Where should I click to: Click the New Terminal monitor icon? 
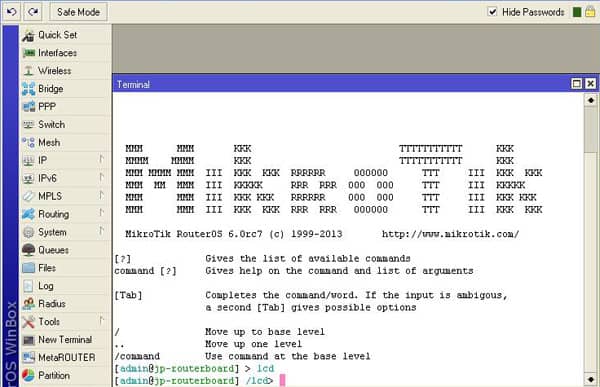click(28, 340)
